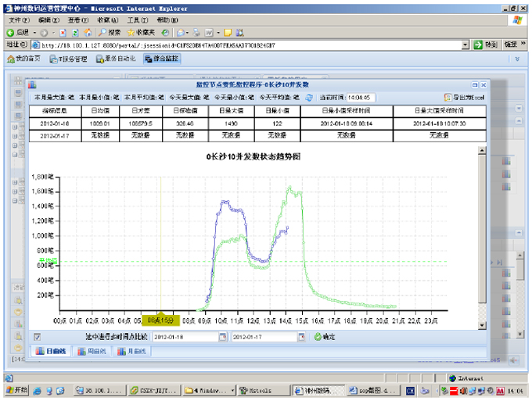Open the 综合监控 portal tab
The width and height of the screenshot is (532, 401).
162,59
